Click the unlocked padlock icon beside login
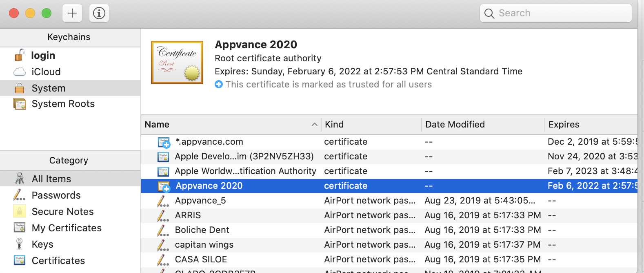 (x=19, y=55)
